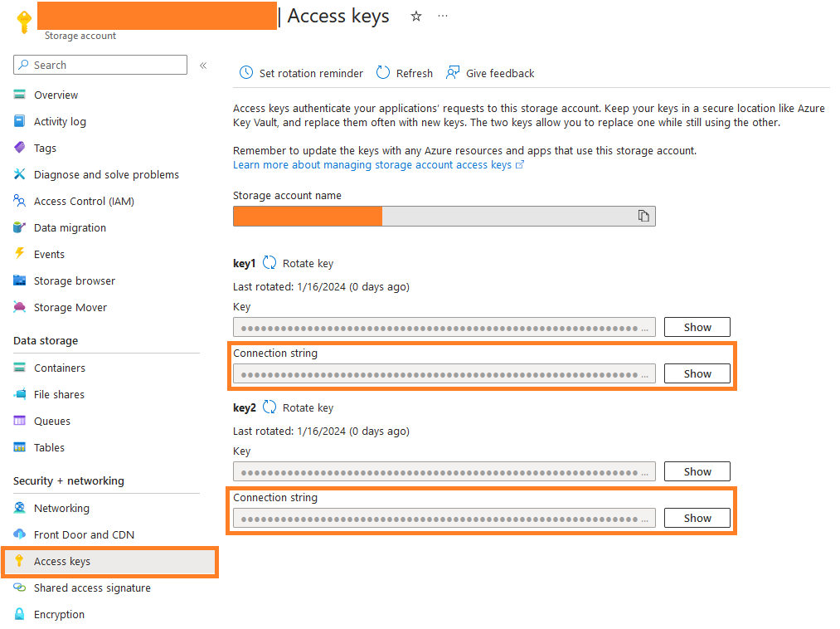
Task: Select the Networking icon
Action: [19, 508]
